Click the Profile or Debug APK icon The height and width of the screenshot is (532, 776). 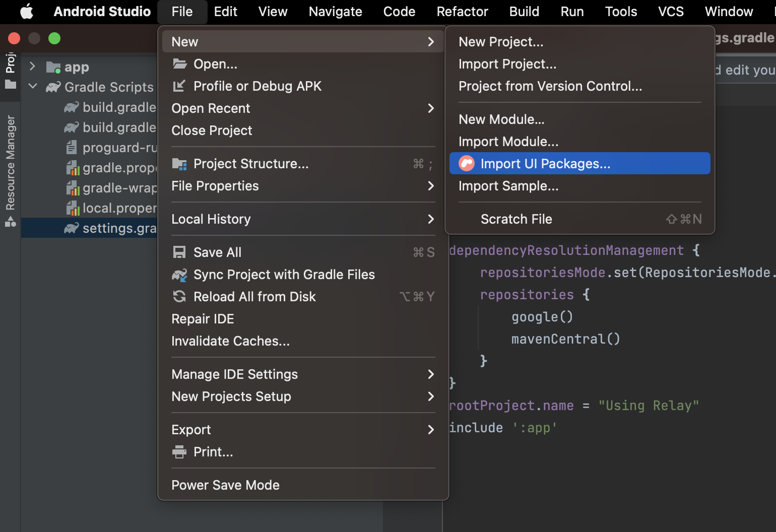[179, 86]
